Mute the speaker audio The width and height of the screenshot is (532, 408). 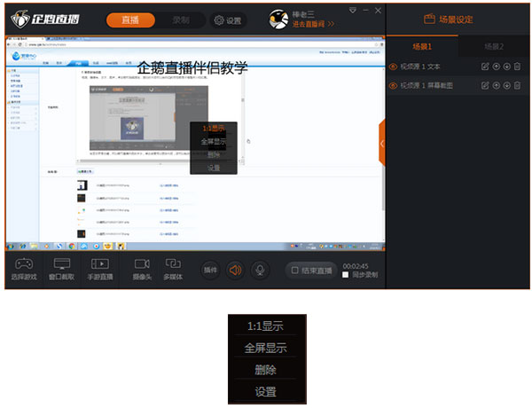235,271
